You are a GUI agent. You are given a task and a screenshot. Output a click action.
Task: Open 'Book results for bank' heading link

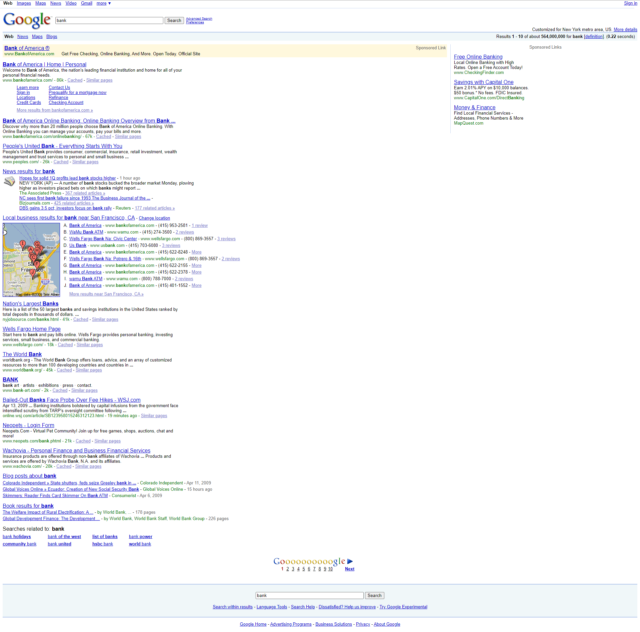point(28,506)
